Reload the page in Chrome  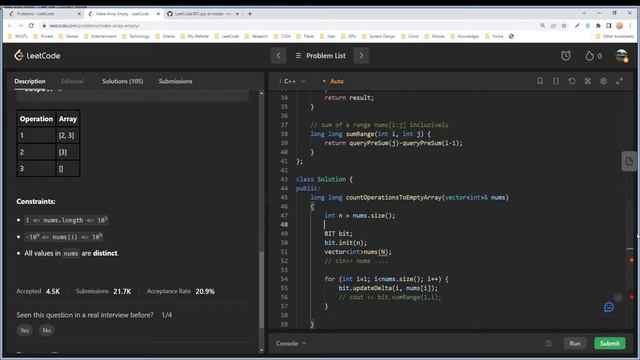[x=31, y=25]
